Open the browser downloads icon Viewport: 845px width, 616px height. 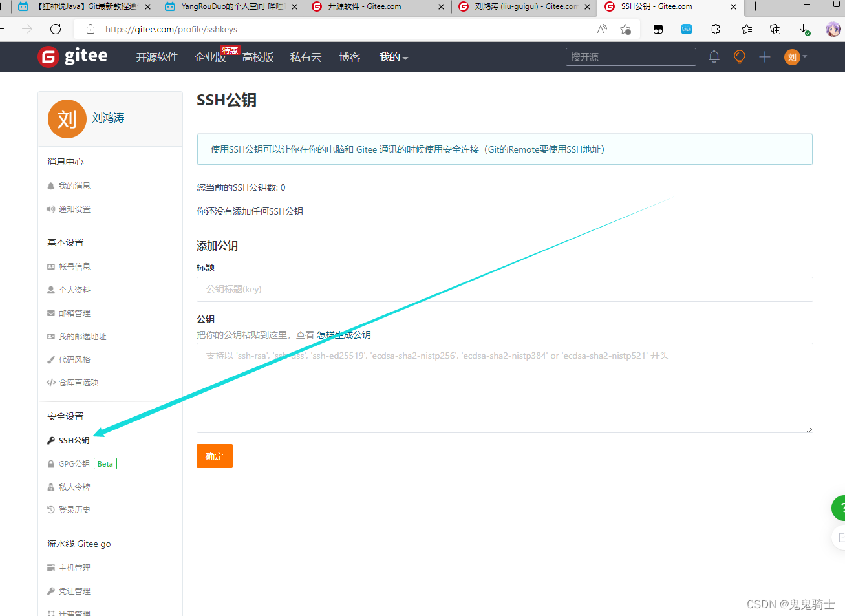[x=804, y=29]
